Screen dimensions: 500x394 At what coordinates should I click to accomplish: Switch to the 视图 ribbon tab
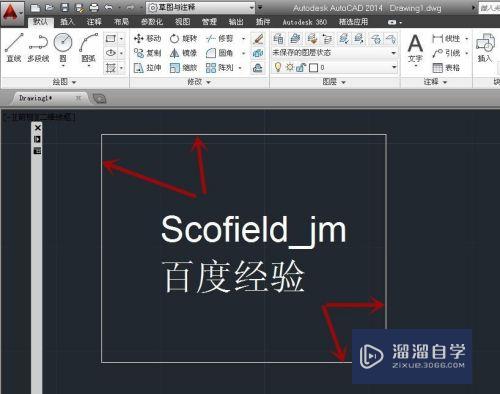pos(183,22)
